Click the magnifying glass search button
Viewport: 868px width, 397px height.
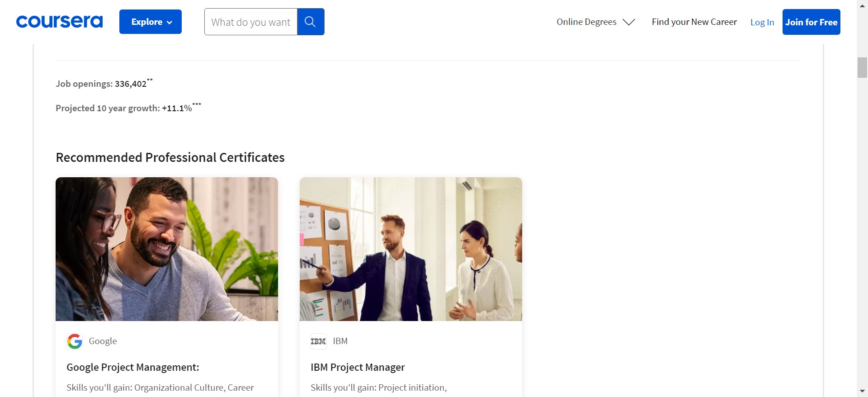click(310, 22)
